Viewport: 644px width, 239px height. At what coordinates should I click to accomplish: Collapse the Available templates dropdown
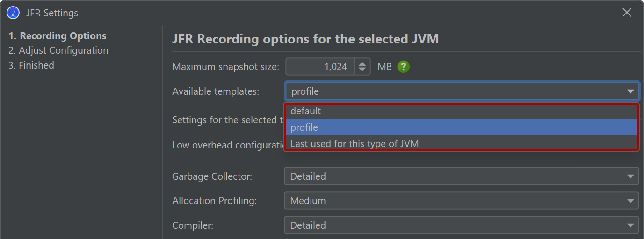(x=462, y=91)
